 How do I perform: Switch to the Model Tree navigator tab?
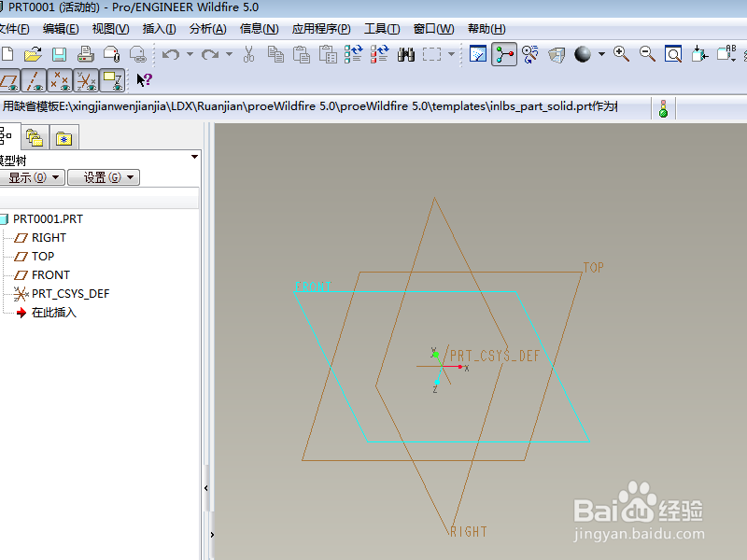pos(7,136)
